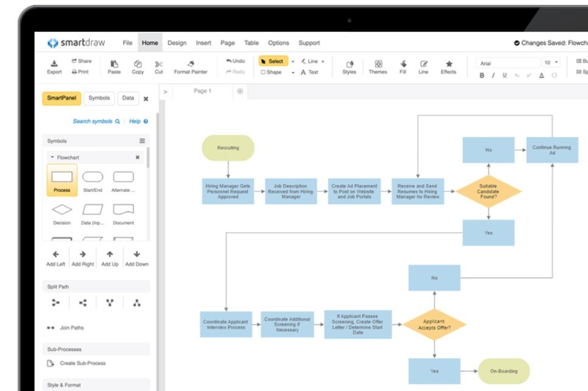588x391 pixels.
Task: Toggle bold formatting
Action: pos(482,76)
